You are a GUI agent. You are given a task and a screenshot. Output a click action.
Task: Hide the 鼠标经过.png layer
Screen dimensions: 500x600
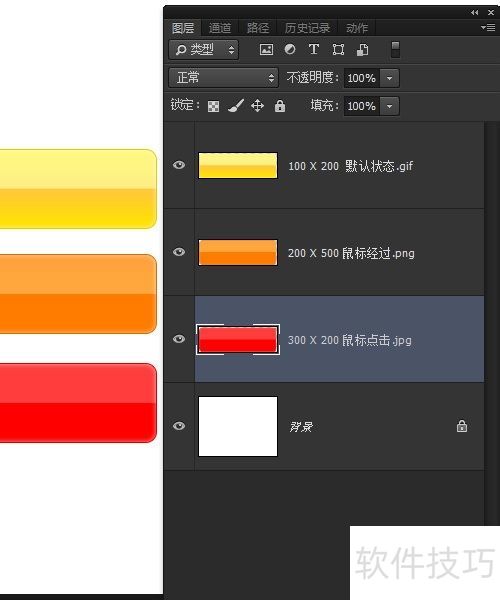pos(179,252)
